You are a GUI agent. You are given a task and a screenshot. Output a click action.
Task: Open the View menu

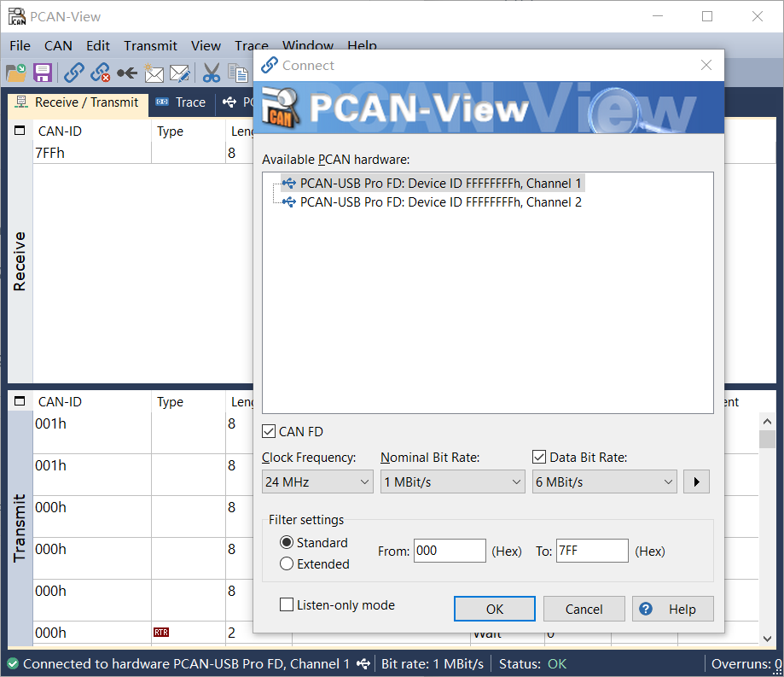(x=206, y=45)
